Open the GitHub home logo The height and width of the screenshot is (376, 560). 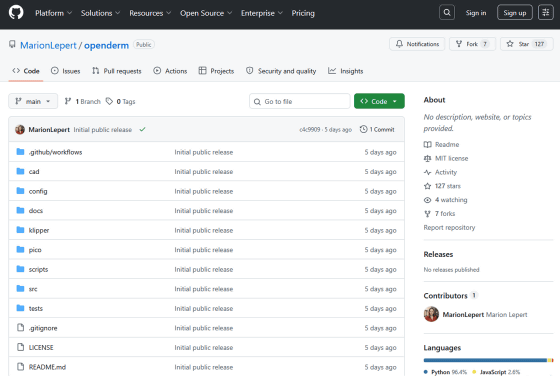click(x=16, y=13)
